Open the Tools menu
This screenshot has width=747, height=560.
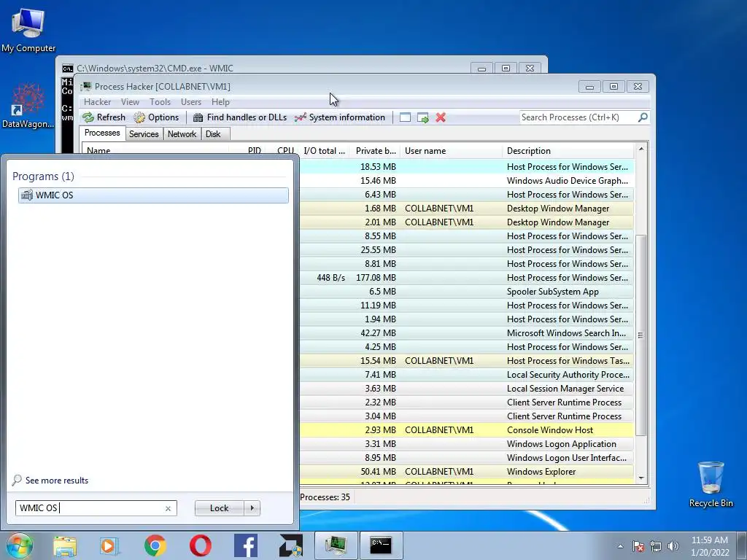coord(160,102)
